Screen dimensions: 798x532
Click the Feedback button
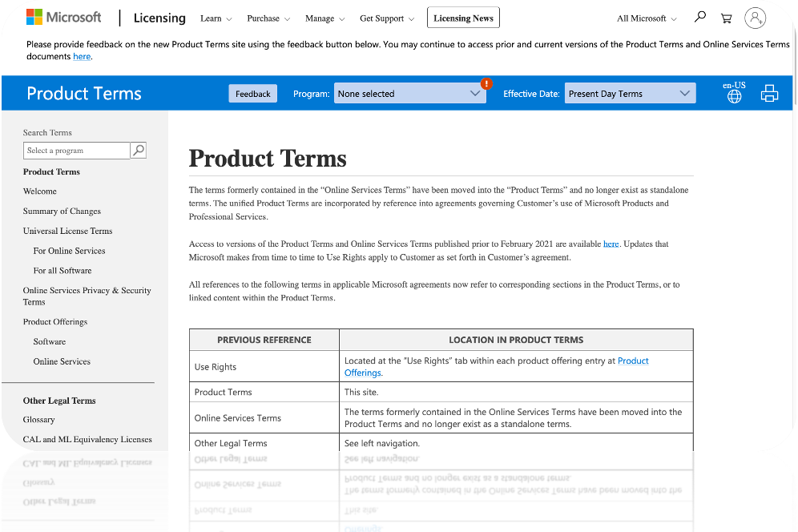tap(253, 94)
